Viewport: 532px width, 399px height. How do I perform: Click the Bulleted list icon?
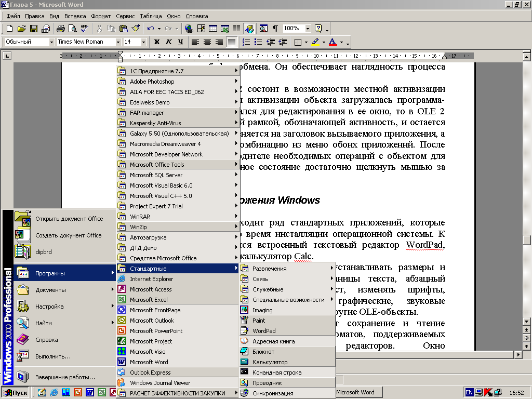click(x=258, y=42)
